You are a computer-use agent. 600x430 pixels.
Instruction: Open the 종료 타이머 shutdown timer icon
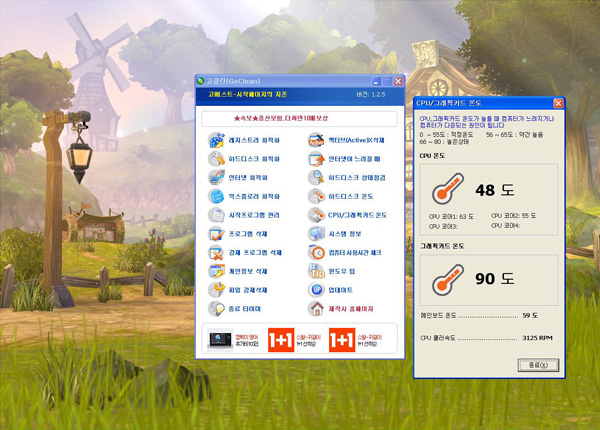pyautogui.click(x=217, y=309)
